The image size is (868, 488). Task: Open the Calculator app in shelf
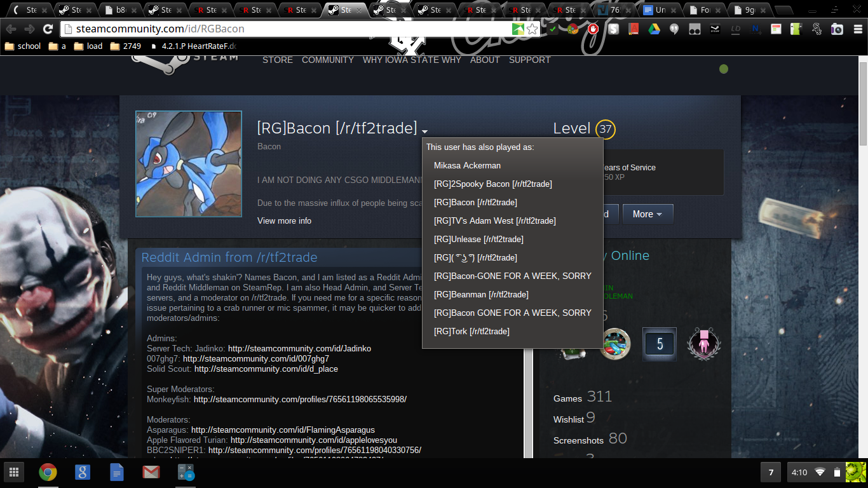point(186,472)
